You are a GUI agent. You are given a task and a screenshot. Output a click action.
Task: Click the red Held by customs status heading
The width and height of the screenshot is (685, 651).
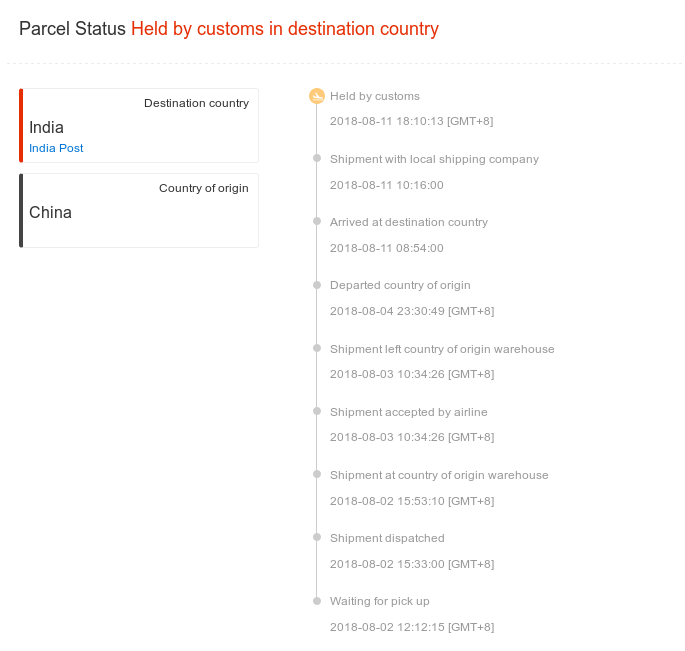(285, 29)
